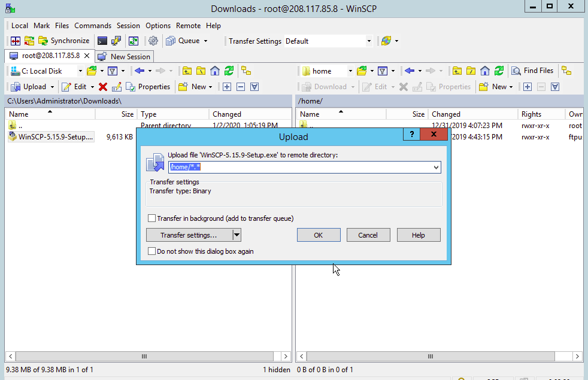This screenshot has width=588, height=380.
Task: Go to remote home directory icon
Action: pos(485,71)
